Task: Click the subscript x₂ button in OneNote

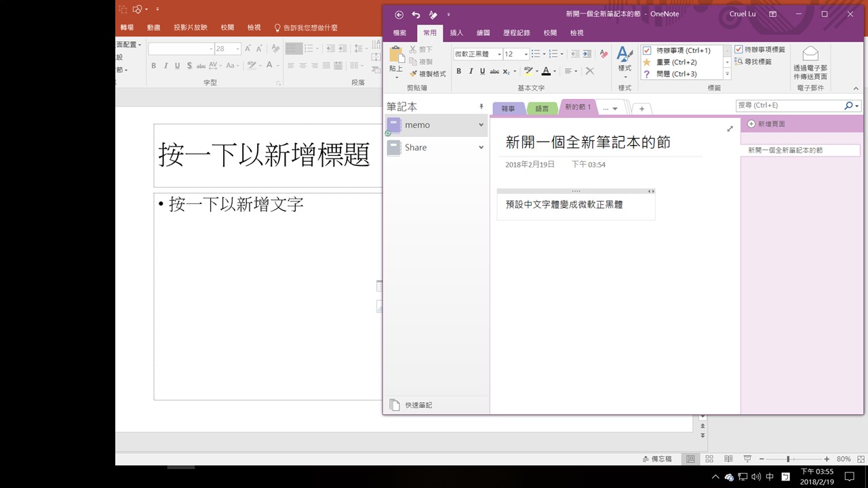Action: click(507, 71)
